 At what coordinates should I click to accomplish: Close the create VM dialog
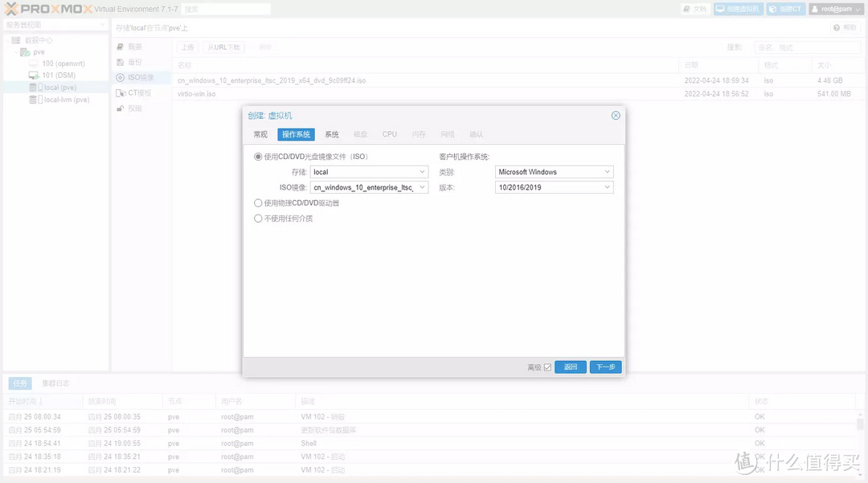(616, 116)
